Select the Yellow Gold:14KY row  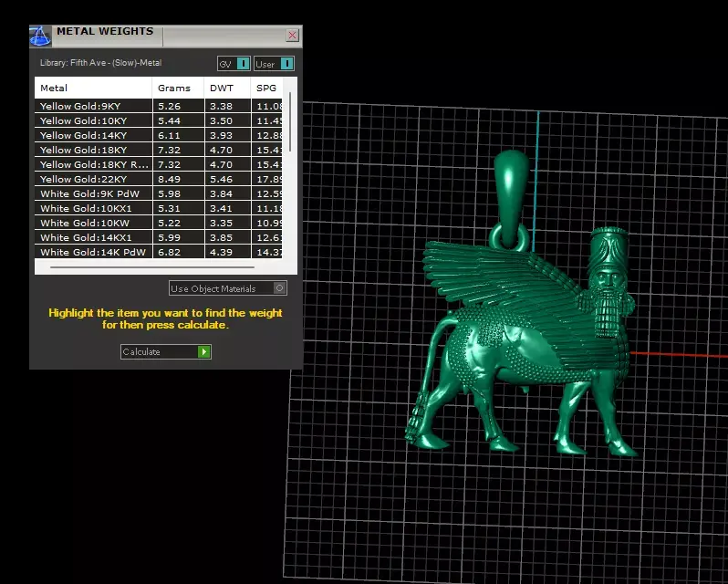coord(159,135)
